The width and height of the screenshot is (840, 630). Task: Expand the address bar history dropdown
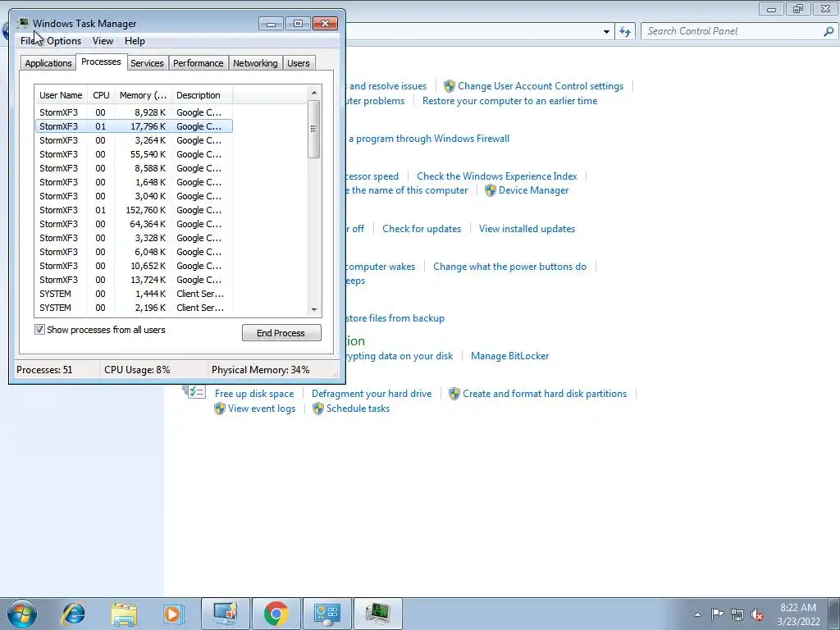pos(606,32)
